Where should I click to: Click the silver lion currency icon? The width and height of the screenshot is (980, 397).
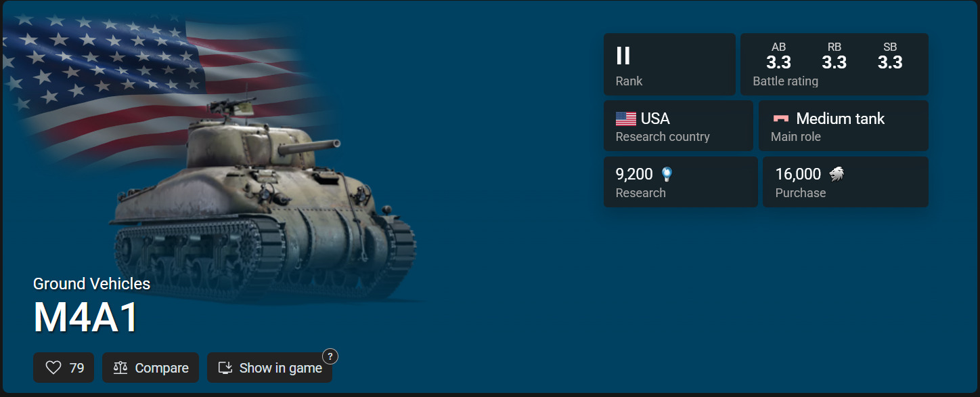pos(837,175)
